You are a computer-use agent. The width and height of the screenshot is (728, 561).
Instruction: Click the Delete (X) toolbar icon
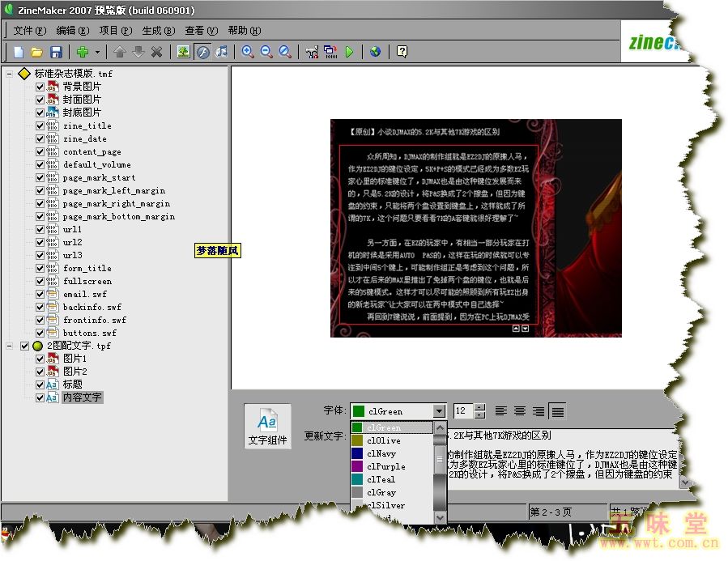click(156, 52)
